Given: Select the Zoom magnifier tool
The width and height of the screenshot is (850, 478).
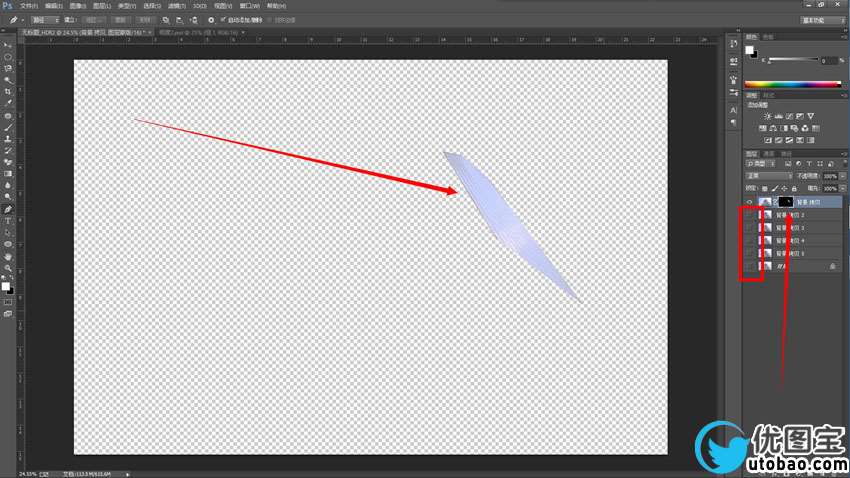Looking at the screenshot, I should 8,269.
